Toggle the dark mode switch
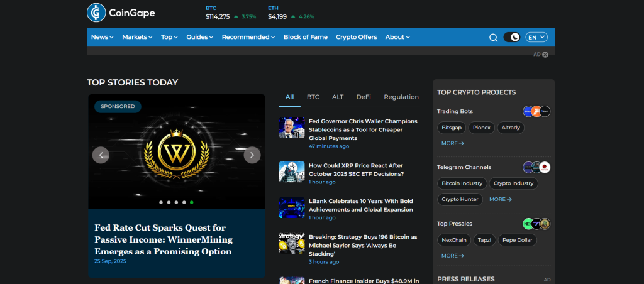The height and width of the screenshot is (284, 644). pos(512,37)
